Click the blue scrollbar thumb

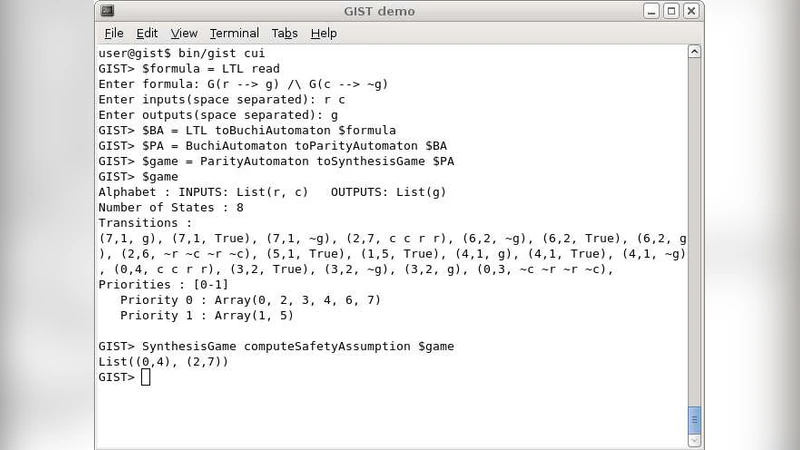pyautogui.click(x=695, y=419)
